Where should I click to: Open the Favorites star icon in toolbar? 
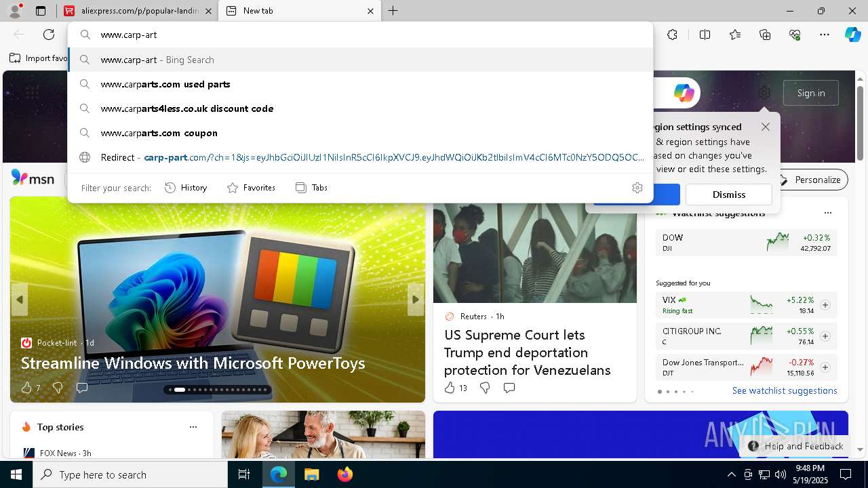735,35
